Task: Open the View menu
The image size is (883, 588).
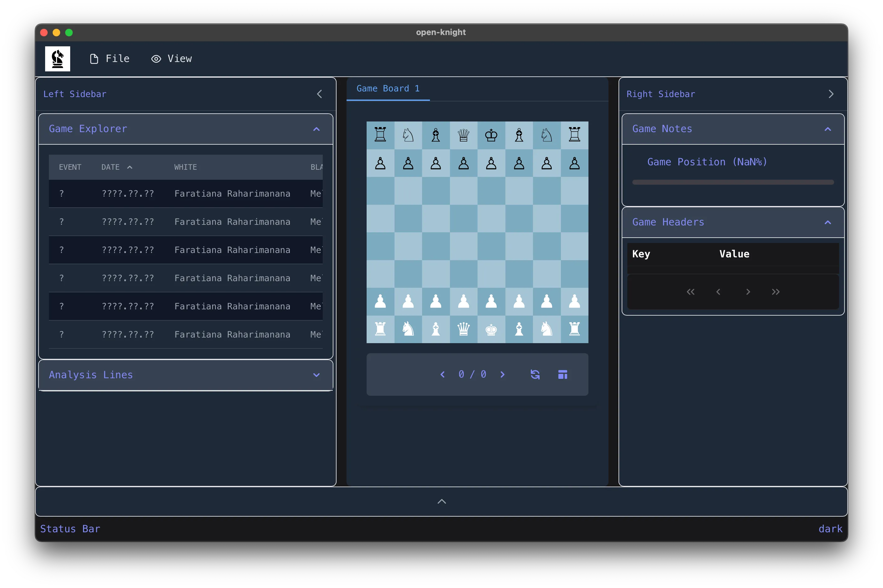Action: 179,59
